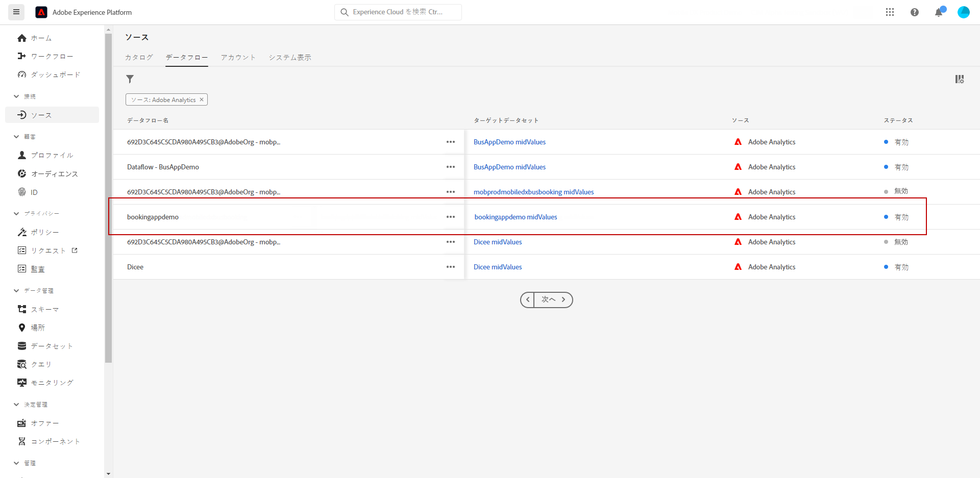980x478 pixels.
Task: Click 有効 status in bookingappdemo row
Action: pos(901,217)
